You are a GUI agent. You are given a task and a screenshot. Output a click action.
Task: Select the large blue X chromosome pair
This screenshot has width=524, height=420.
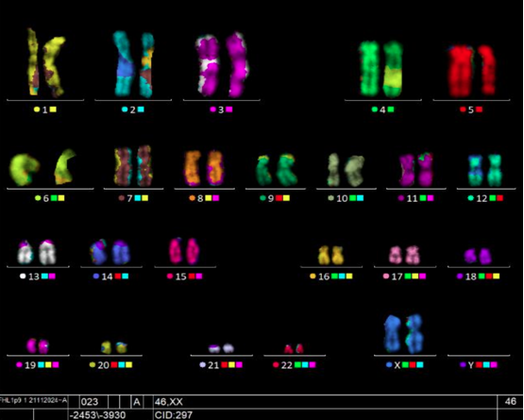point(404,333)
